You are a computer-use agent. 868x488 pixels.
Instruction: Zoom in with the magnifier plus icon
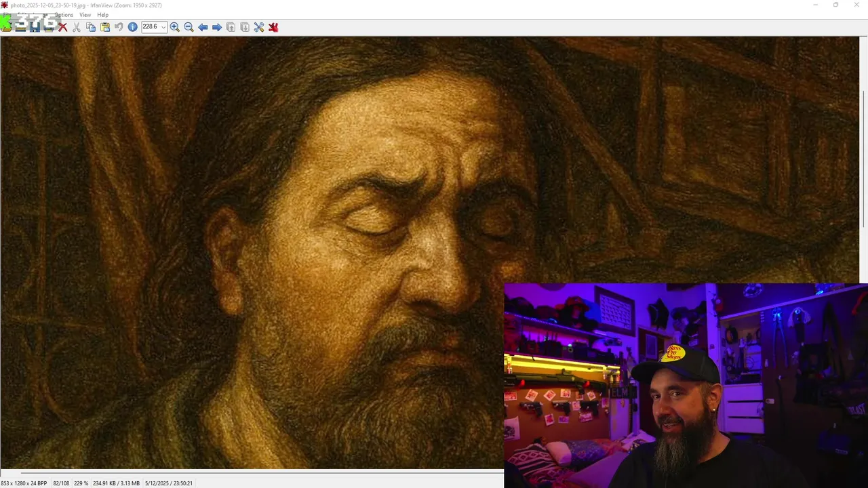tap(174, 27)
